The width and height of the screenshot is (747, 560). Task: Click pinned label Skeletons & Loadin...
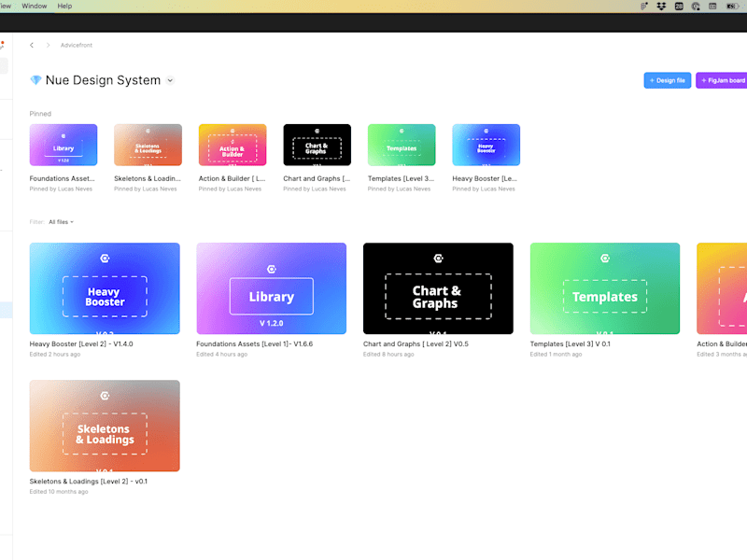148,178
